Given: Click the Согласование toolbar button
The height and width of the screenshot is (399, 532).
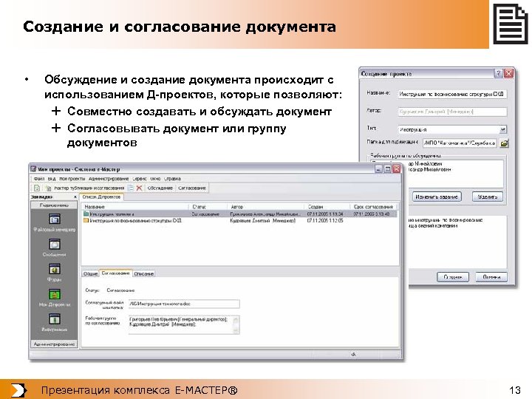Looking at the screenshot, I should coord(192,188).
